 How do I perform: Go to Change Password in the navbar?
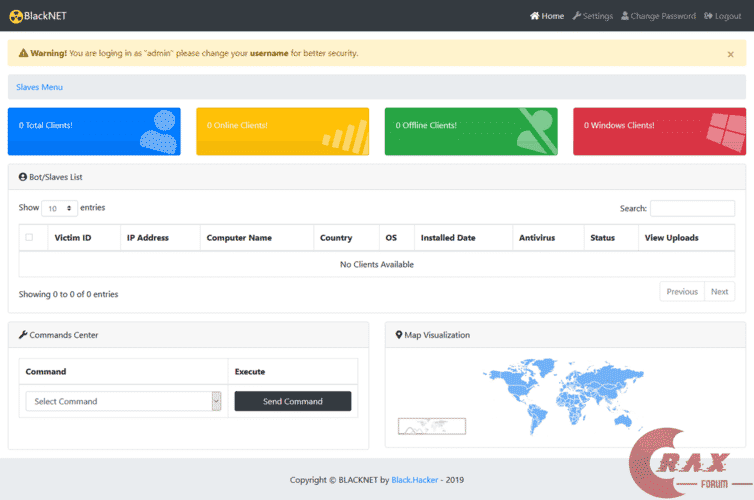[664, 16]
